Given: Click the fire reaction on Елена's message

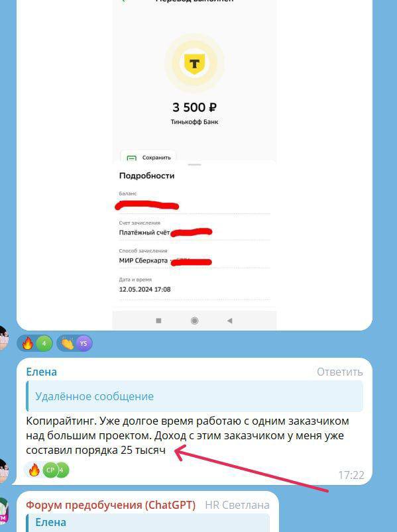Looking at the screenshot, I should (x=34, y=470).
